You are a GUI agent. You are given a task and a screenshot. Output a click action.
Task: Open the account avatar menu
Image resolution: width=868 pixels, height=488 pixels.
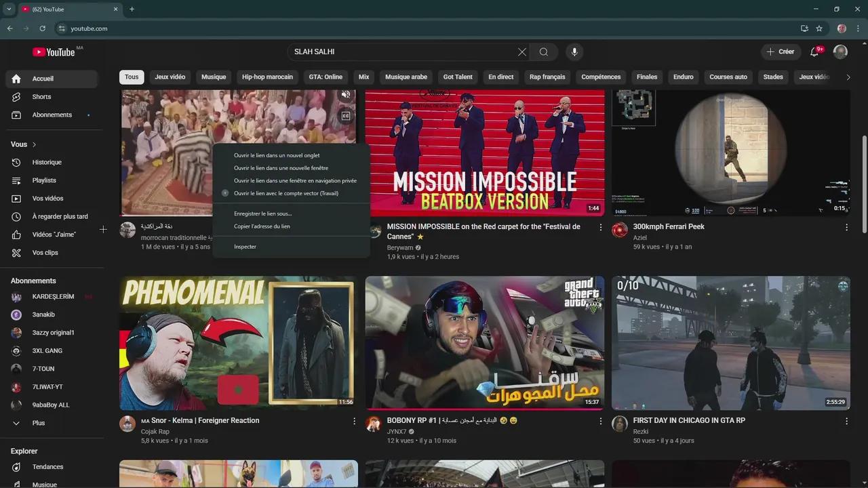[x=840, y=52]
